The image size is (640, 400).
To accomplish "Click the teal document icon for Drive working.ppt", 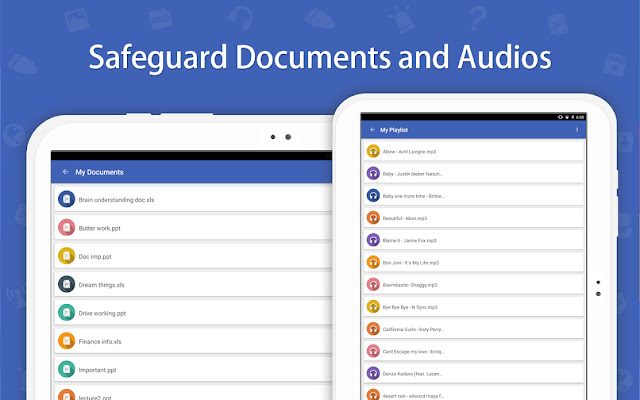I will (x=67, y=313).
